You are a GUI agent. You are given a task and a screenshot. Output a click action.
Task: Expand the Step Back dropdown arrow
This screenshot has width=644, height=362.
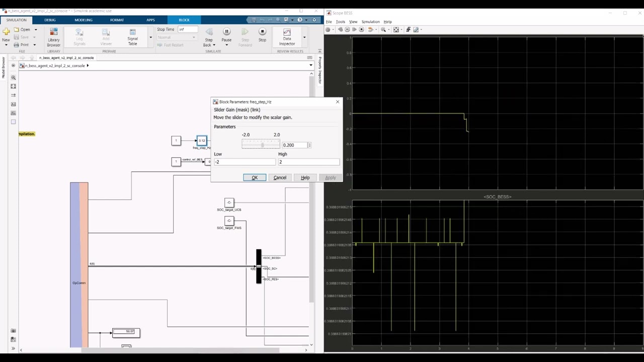click(214, 45)
